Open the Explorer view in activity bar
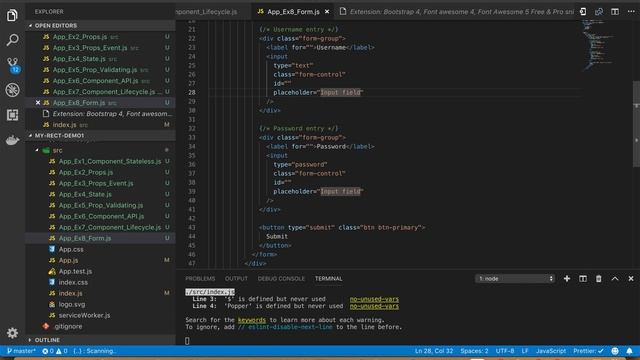640x360 pixels. coord(12,16)
